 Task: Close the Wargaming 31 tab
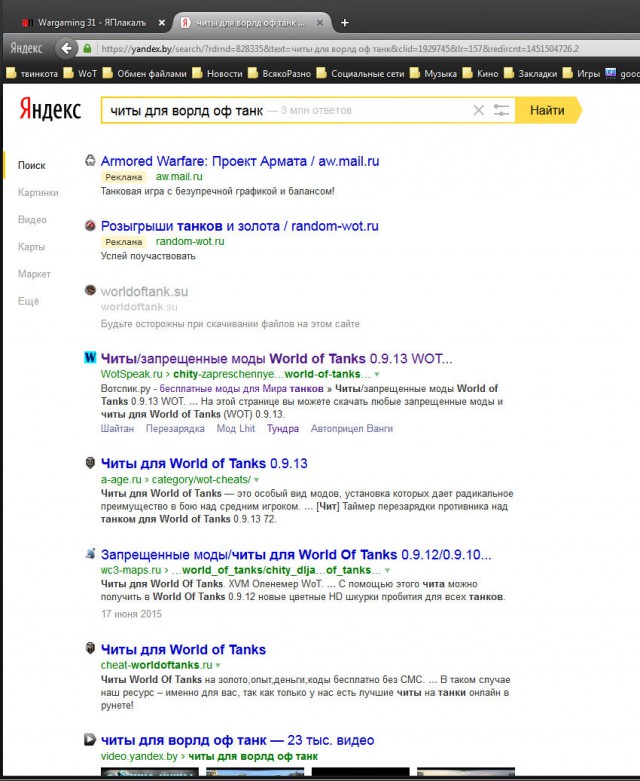[x=161, y=22]
